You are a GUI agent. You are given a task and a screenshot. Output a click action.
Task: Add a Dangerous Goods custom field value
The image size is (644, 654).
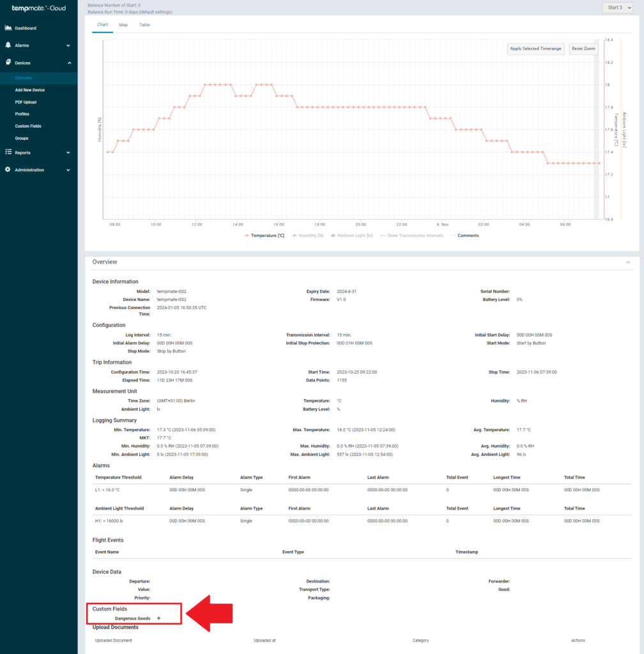[159, 618]
